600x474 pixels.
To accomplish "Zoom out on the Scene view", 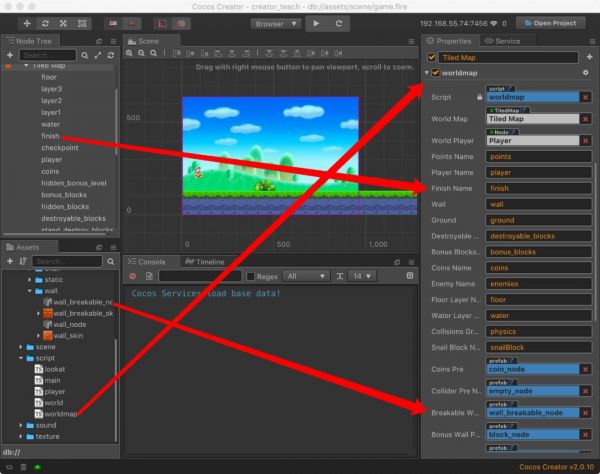I will pos(142,53).
